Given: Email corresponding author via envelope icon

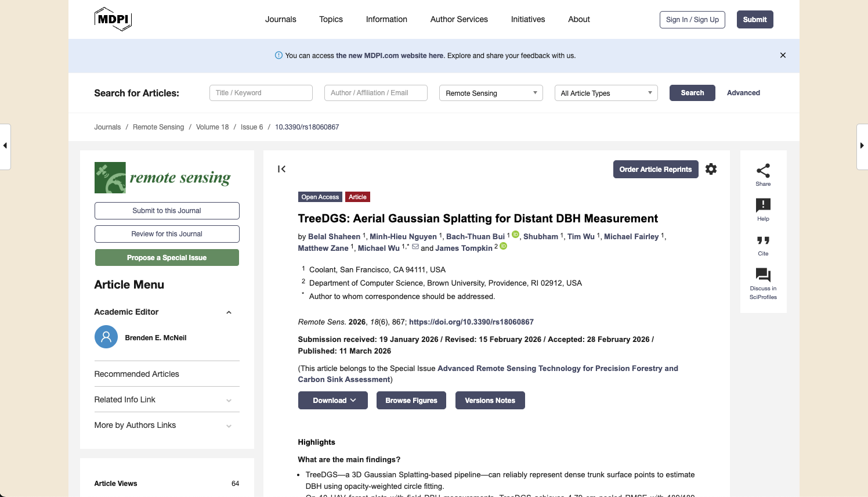Looking at the screenshot, I should click(415, 246).
